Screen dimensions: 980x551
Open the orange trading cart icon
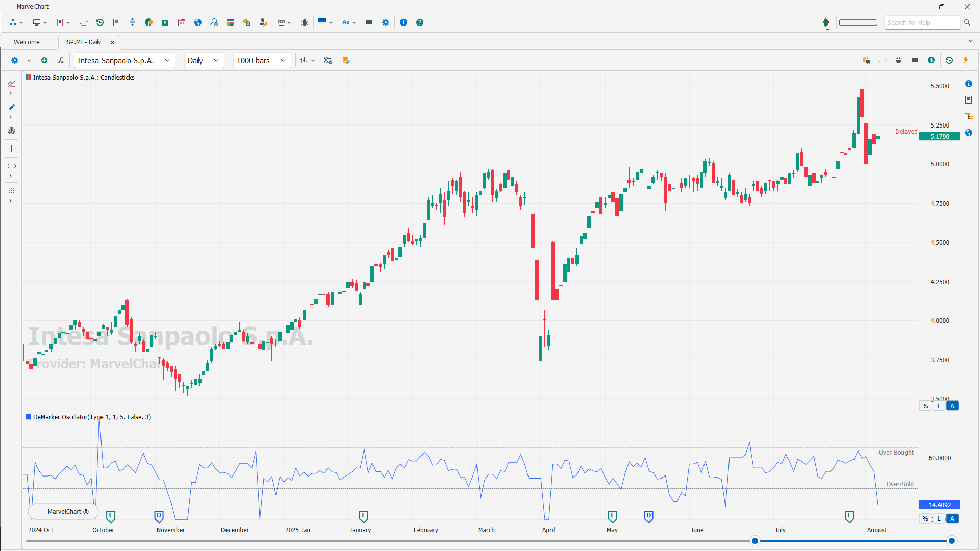[x=866, y=60]
